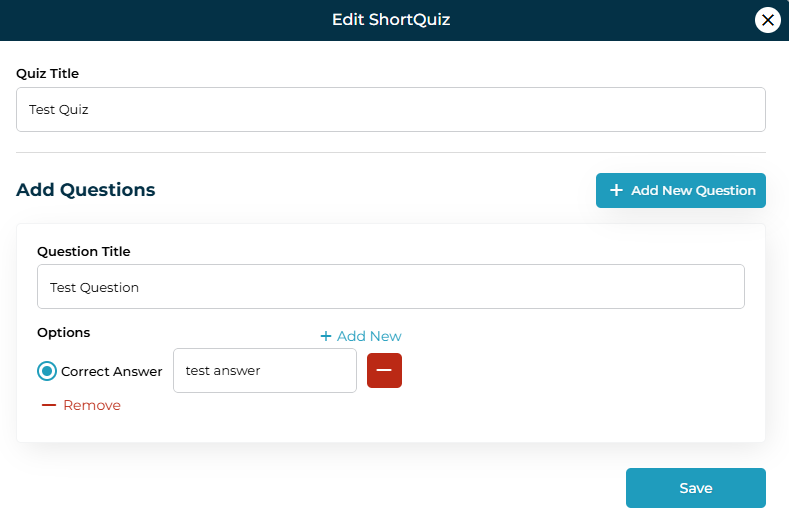Click the Add New option link
Image resolution: width=789 pixels, height=520 pixels.
pyautogui.click(x=369, y=336)
